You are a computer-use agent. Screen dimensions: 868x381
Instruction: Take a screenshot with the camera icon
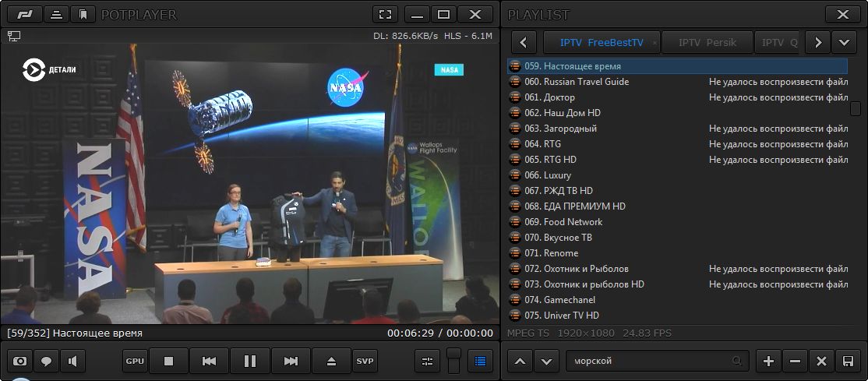click(19, 362)
